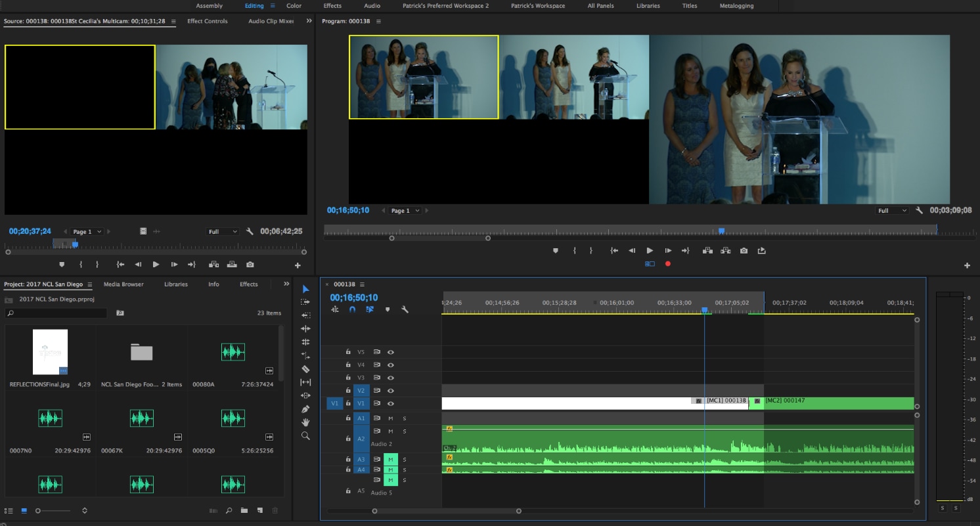Select the Track Select Forward tool
This screenshot has height=526, width=980.
[x=305, y=302]
